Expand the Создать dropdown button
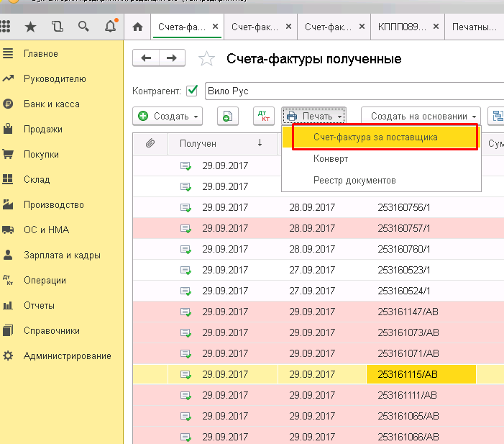This screenshot has width=504, height=444. pos(168,116)
